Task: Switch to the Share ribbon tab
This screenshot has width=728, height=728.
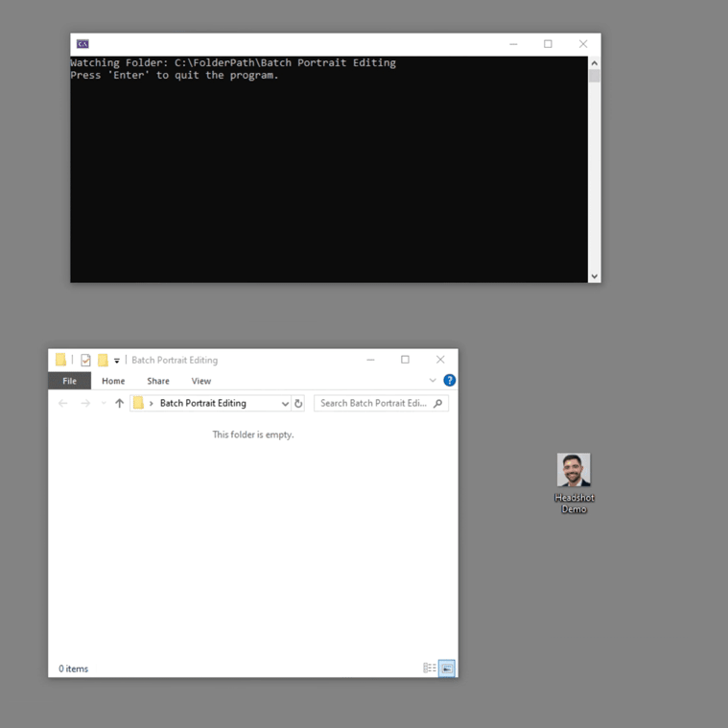Action: pyautogui.click(x=158, y=381)
